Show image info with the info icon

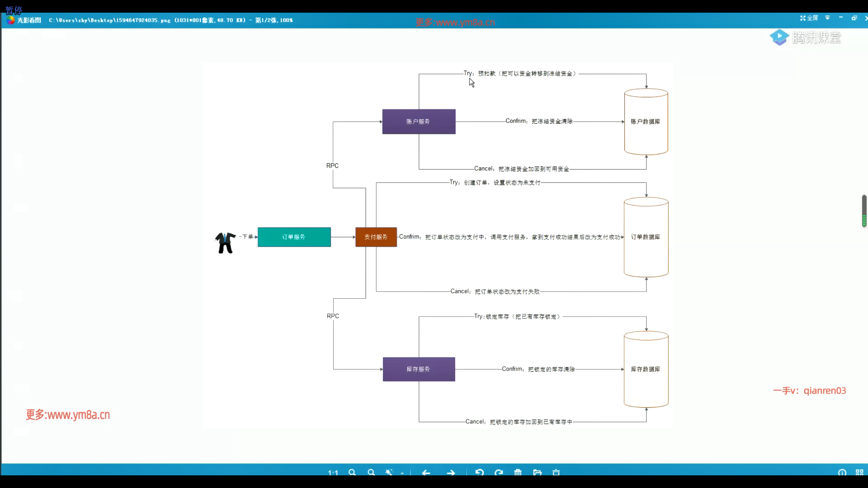[x=842, y=473]
